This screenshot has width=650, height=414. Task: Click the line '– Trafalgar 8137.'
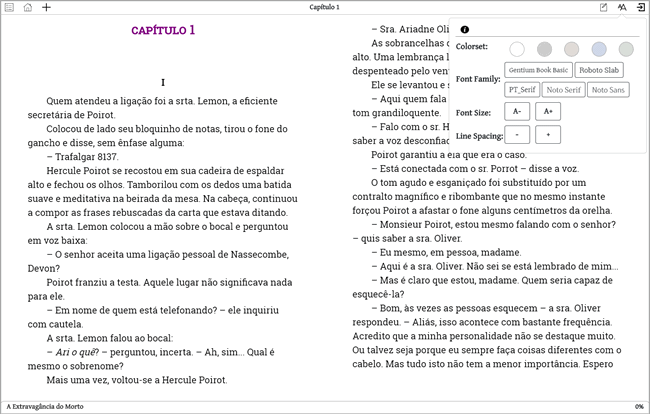[82, 157]
